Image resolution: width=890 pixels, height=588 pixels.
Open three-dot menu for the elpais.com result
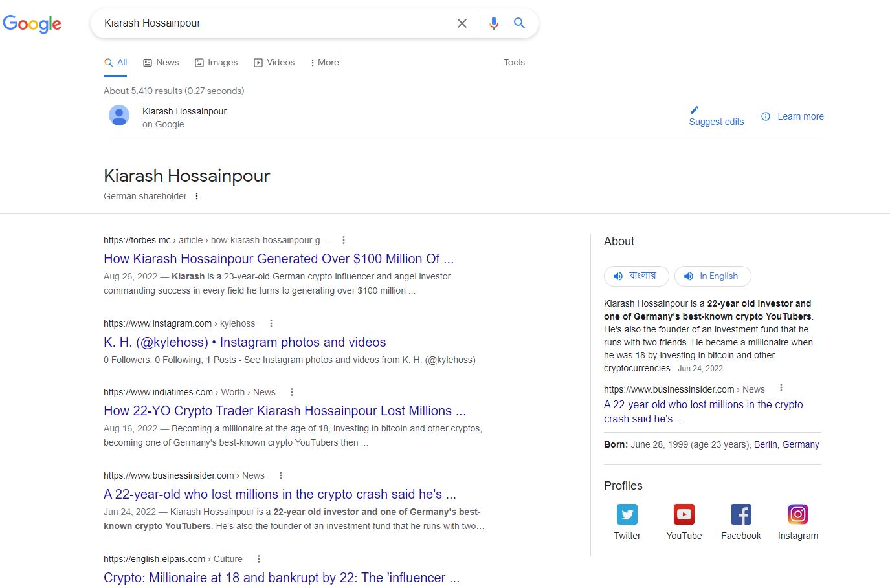pyautogui.click(x=259, y=559)
